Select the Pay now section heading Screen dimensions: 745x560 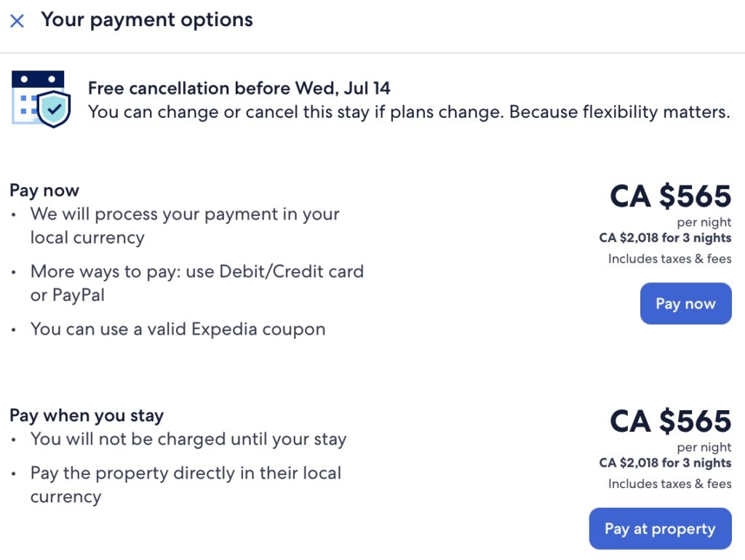(x=44, y=190)
